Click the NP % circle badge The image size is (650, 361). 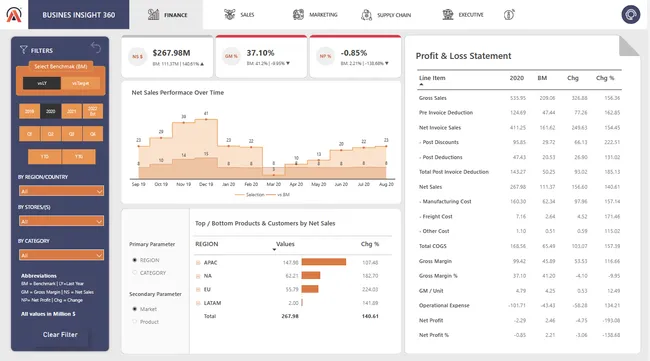click(325, 56)
